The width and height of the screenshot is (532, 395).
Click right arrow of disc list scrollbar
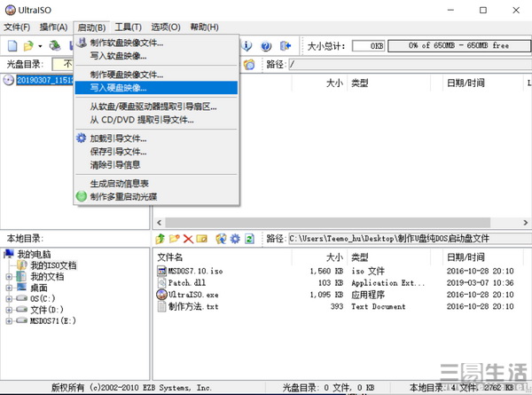coord(525,223)
